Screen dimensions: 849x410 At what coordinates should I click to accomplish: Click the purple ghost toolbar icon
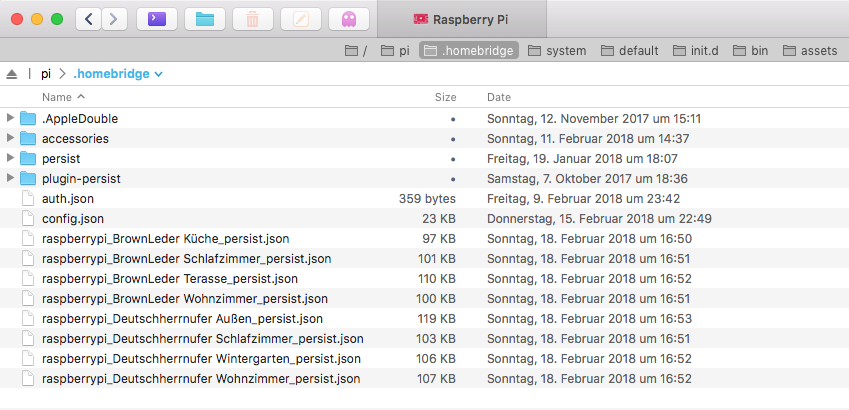coord(349,19)
